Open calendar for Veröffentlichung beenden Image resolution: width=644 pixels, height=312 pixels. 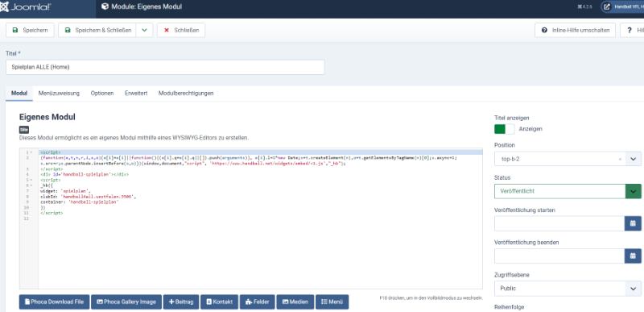(633, 256)
